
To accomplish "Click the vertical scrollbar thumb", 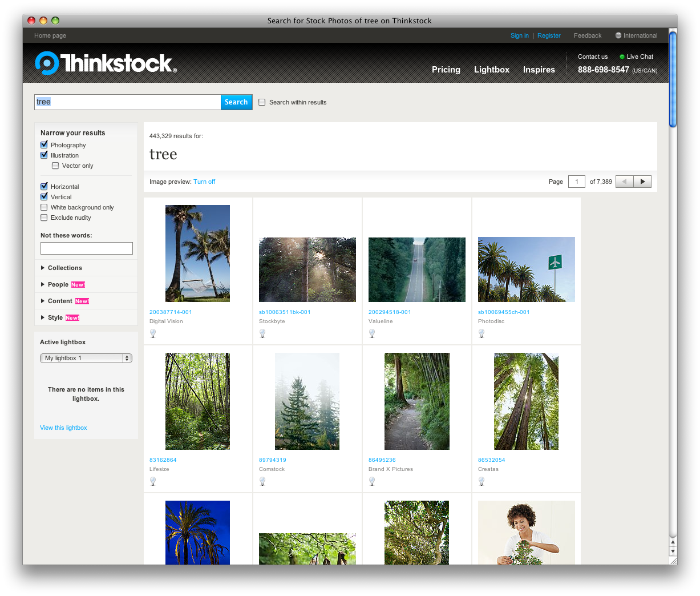I will pos(673,79).
